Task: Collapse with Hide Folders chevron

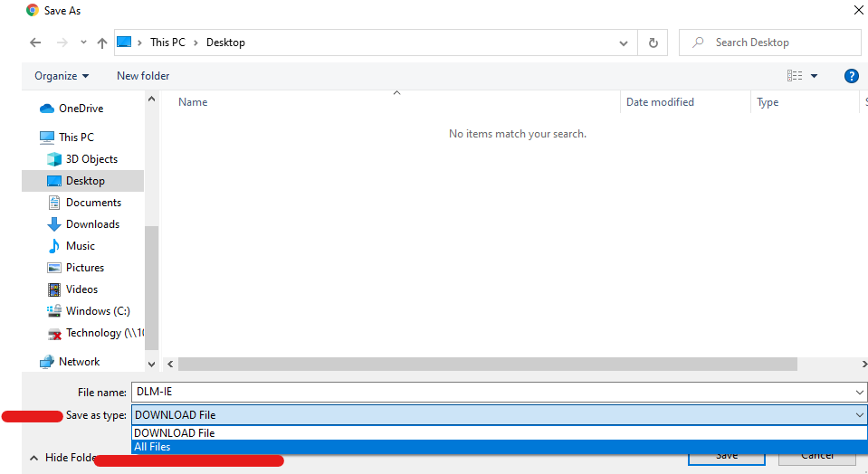Action: tap(33, 458)
